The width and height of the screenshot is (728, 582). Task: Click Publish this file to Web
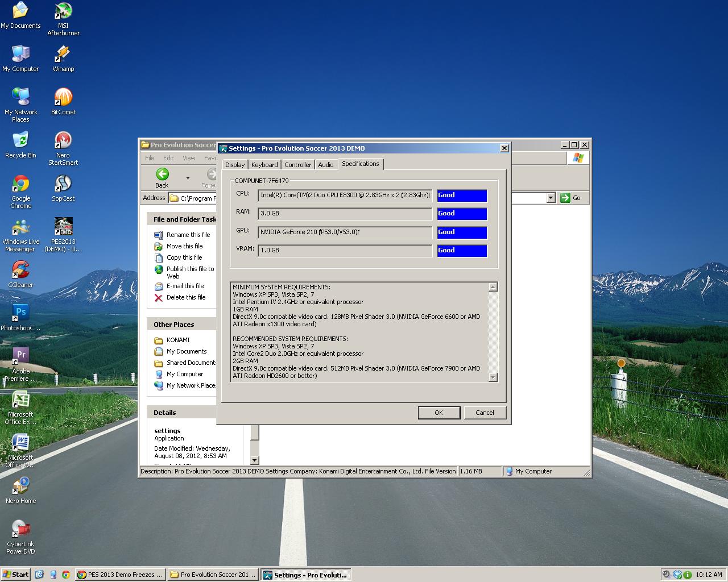[x=190, y=272]
